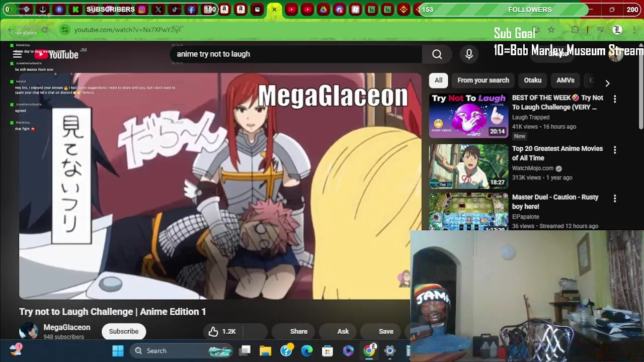Select the 'Otaku' filter chip
This screenshot has height=362, width=644.
tap(532, 80)
